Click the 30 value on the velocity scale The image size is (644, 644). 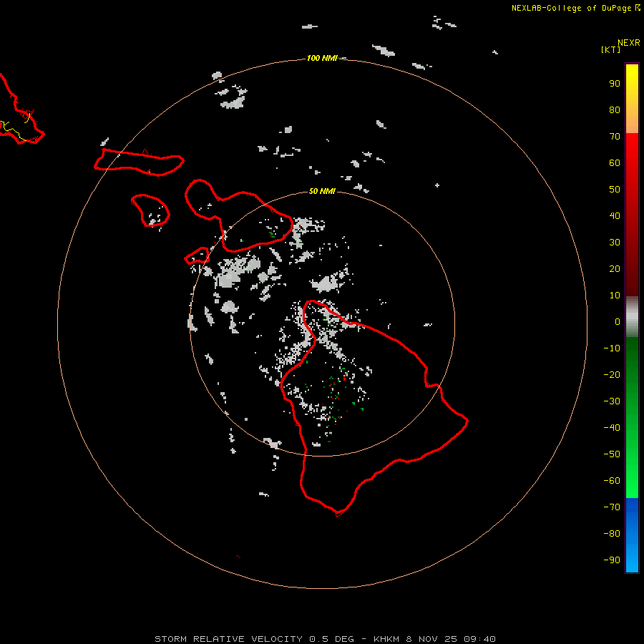pos(615,243)
